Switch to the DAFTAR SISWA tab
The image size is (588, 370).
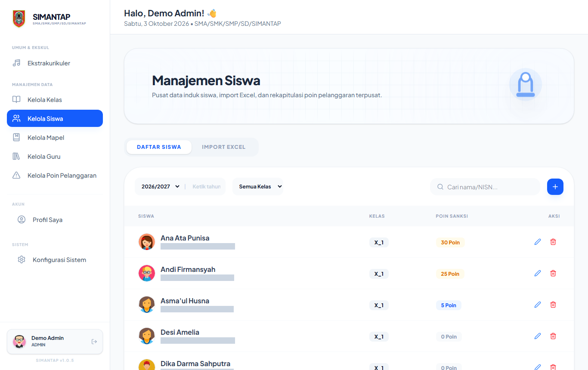pyautogui.click(x=159, y=147)
